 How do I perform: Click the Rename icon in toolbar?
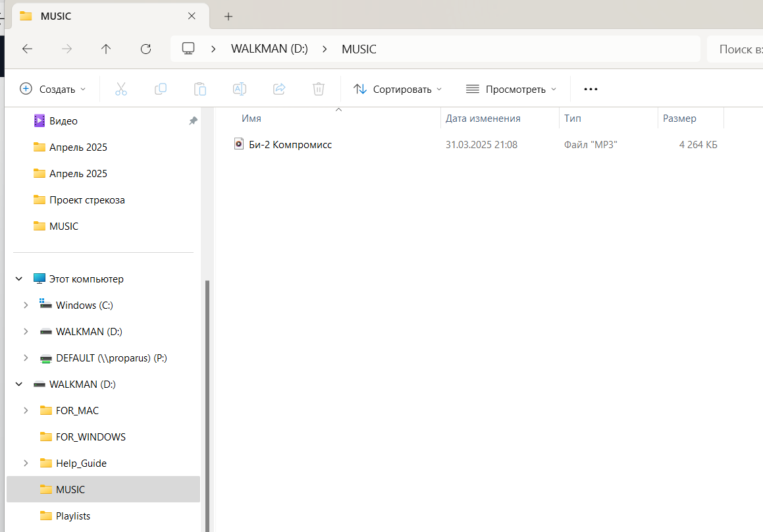coord(240,89)
